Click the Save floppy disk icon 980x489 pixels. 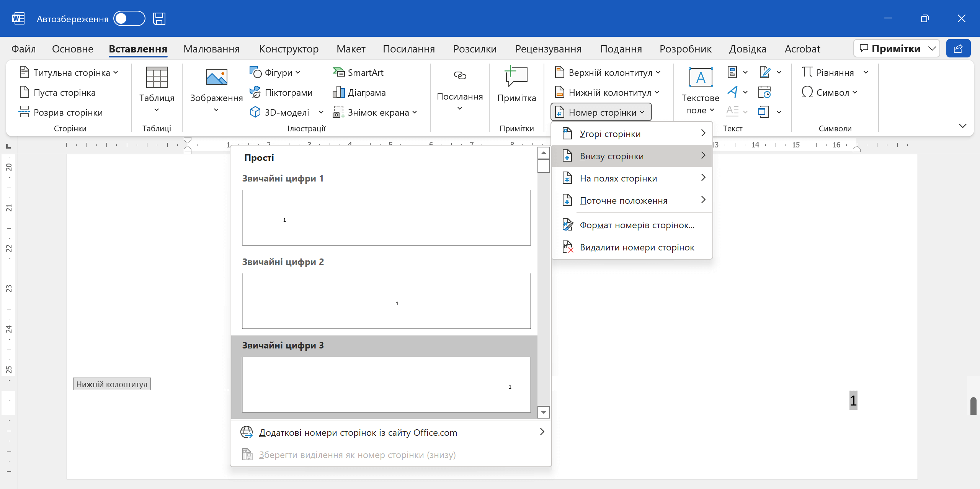click(159, 18)
